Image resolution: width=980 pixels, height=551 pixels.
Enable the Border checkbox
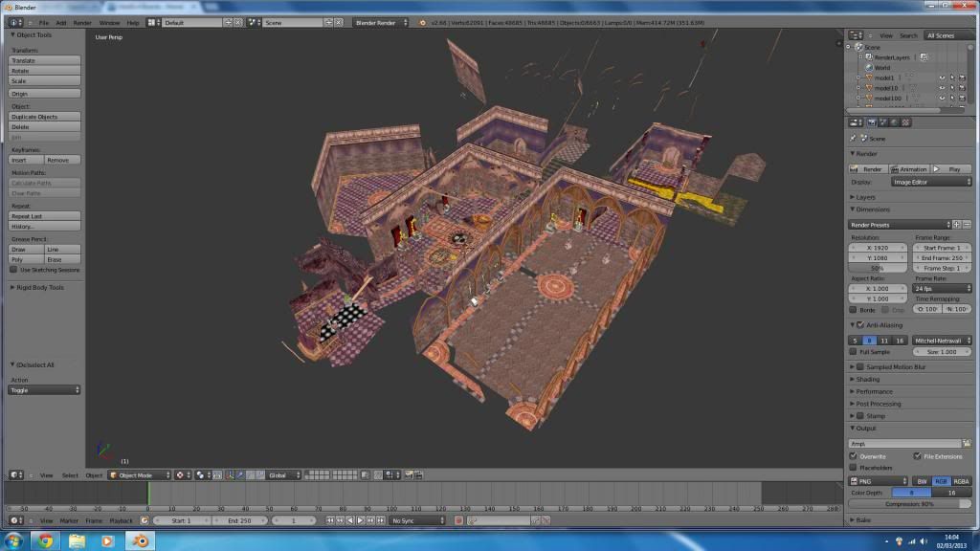coord(854,310)
